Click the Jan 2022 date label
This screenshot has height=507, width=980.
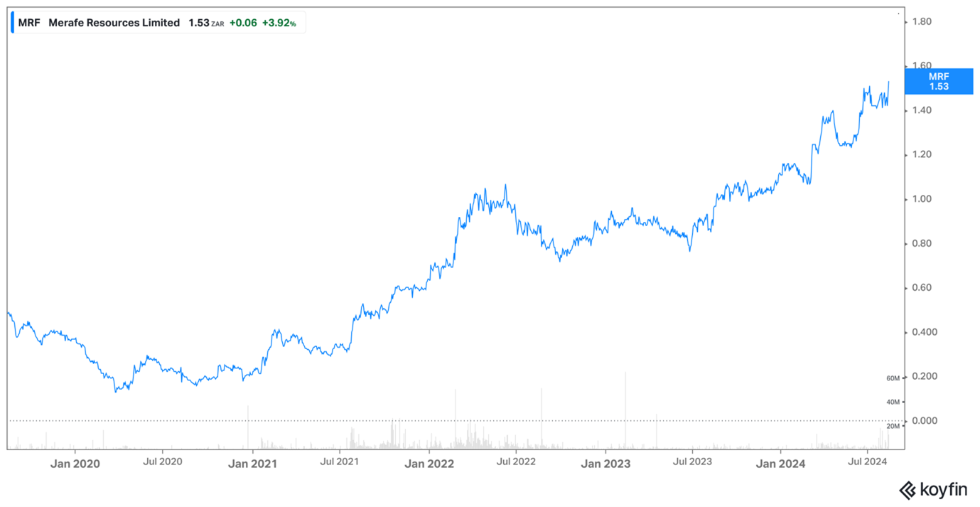[429, 464]
